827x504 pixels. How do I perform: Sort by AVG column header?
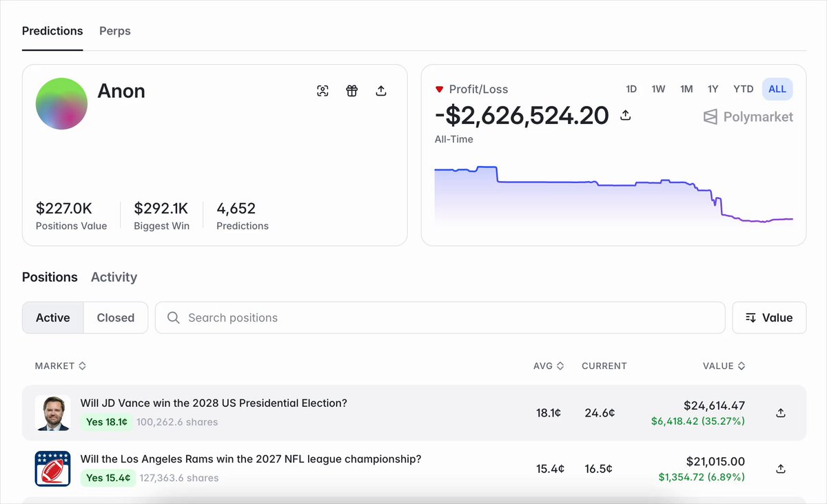point(549,366)
